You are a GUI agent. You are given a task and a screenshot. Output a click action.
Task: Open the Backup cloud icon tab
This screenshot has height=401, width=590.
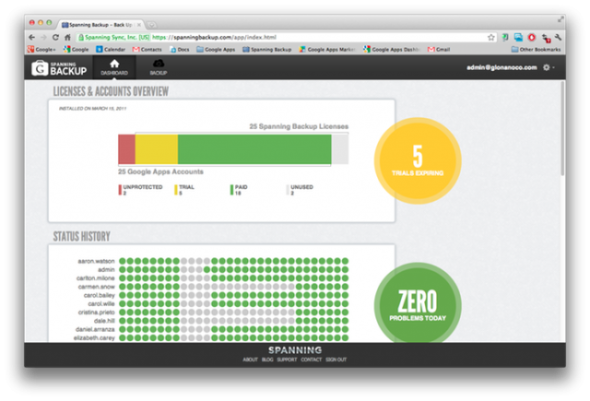pos(158,67)
